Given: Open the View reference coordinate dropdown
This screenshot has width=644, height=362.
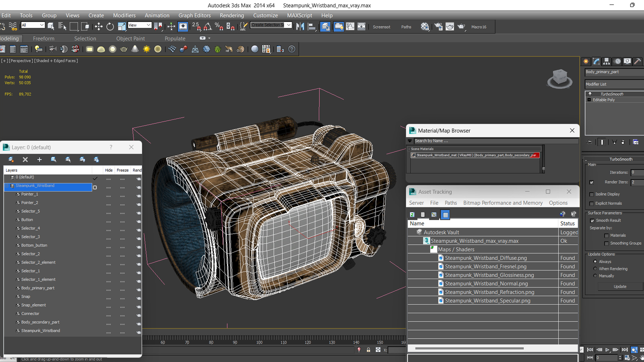Looking at the screenshot, I should coord(140,25).
